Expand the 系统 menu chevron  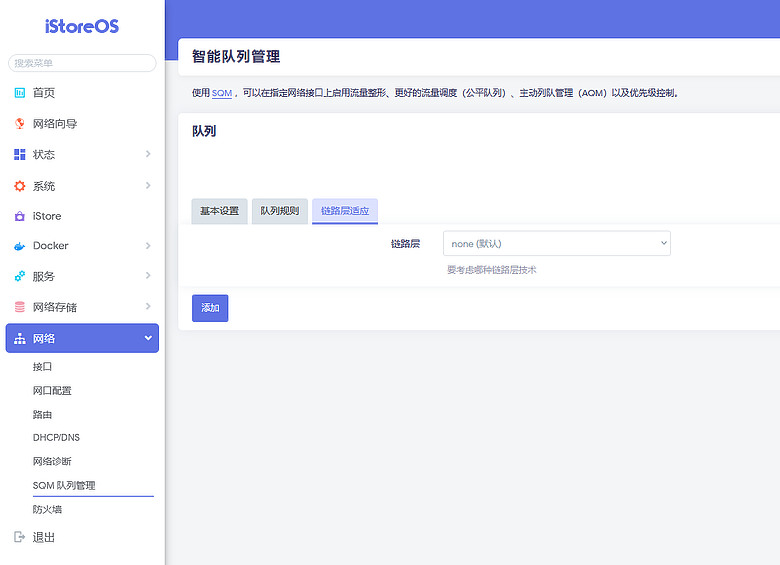point(148,186)
